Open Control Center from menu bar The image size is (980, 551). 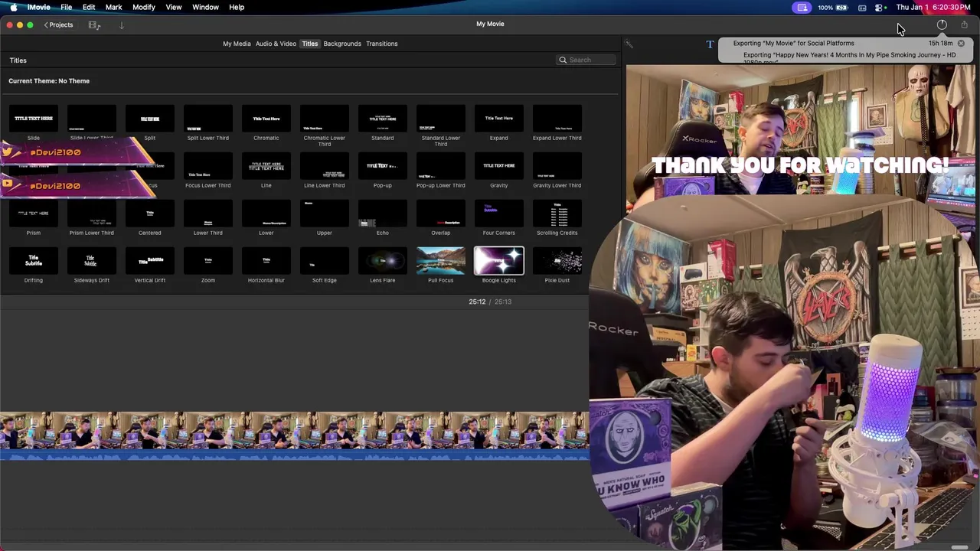880,8
